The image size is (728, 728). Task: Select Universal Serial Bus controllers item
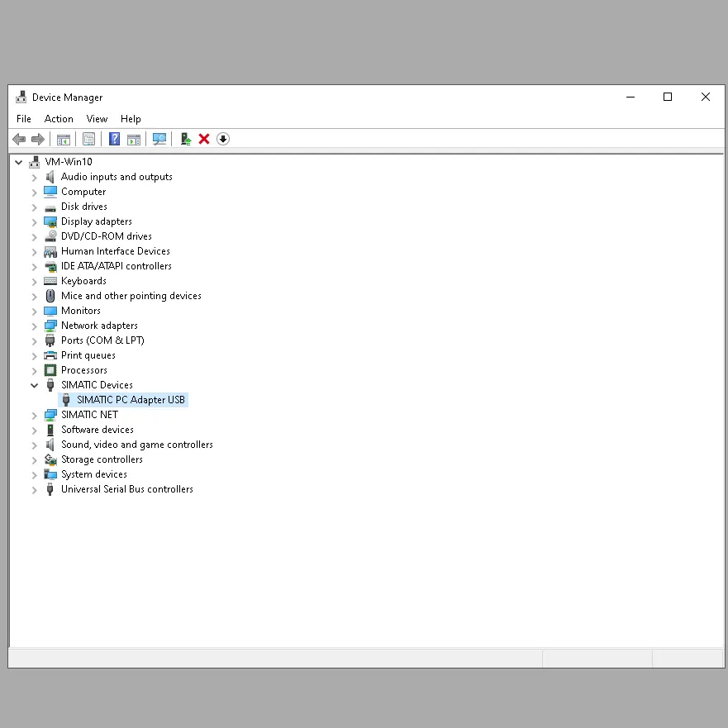[x=126, y=489]
